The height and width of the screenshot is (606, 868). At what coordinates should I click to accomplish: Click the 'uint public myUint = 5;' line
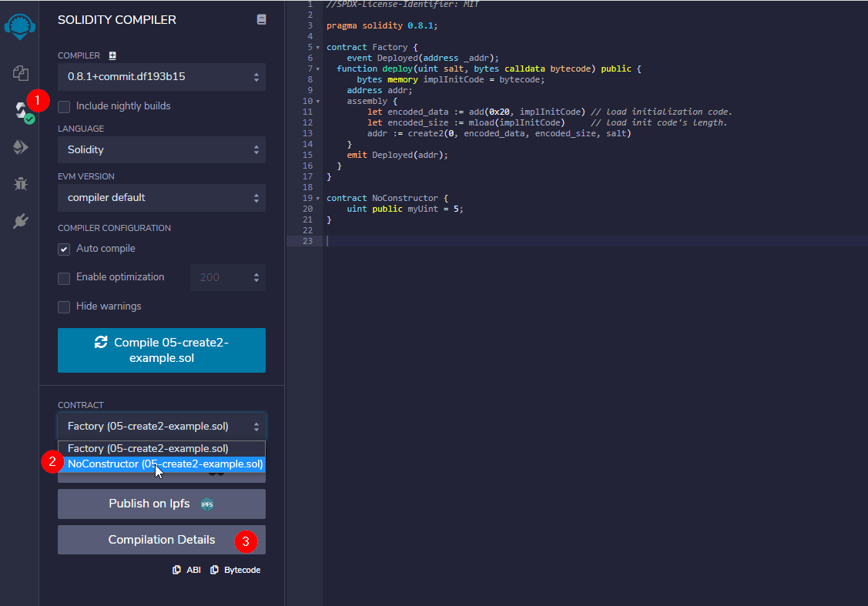click(x=405, y=209)
